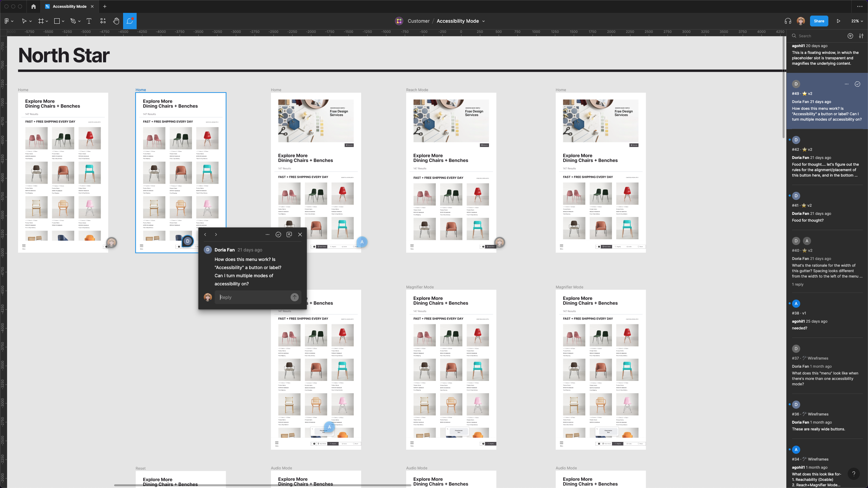Click the user avatar in toolbar
The image size is (868, 488).
click(x=801, y=21)
